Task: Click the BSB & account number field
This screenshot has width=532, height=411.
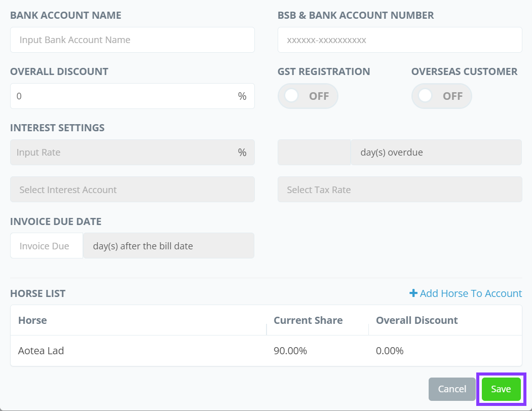Action: (399, 40)
